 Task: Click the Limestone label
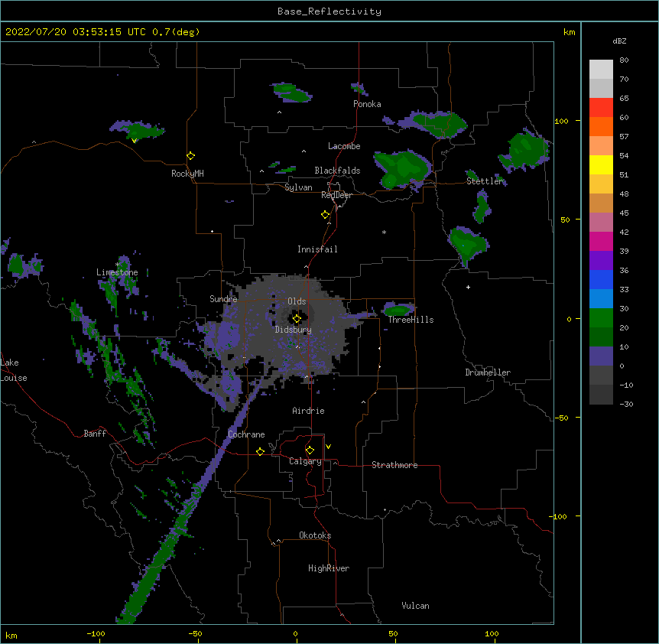point(117,272)
